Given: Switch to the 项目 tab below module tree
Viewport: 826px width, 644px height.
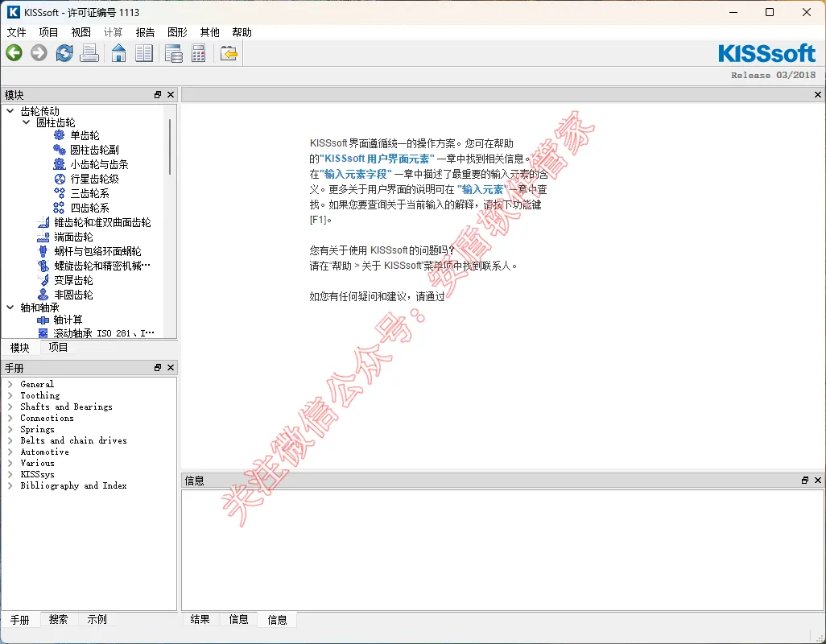Looking at the screenshot, I should [58, 348].
